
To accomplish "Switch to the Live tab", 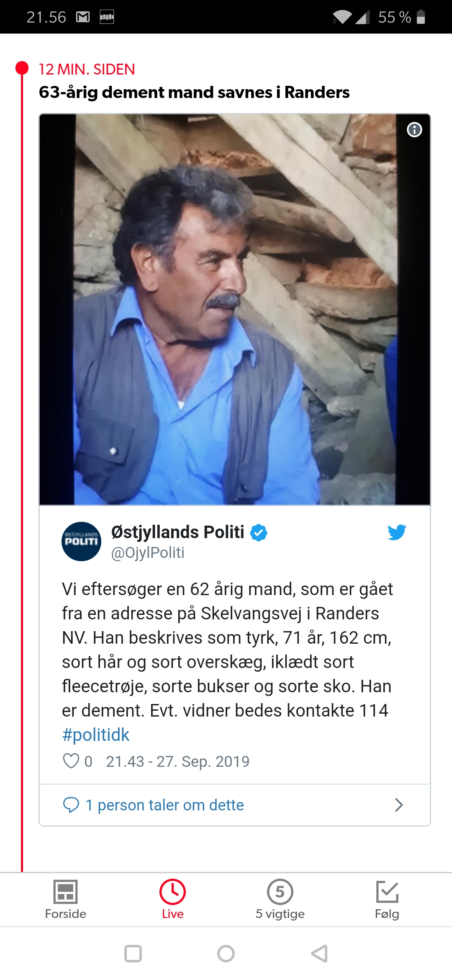I will pyautogui.click(x=172, y=899).
